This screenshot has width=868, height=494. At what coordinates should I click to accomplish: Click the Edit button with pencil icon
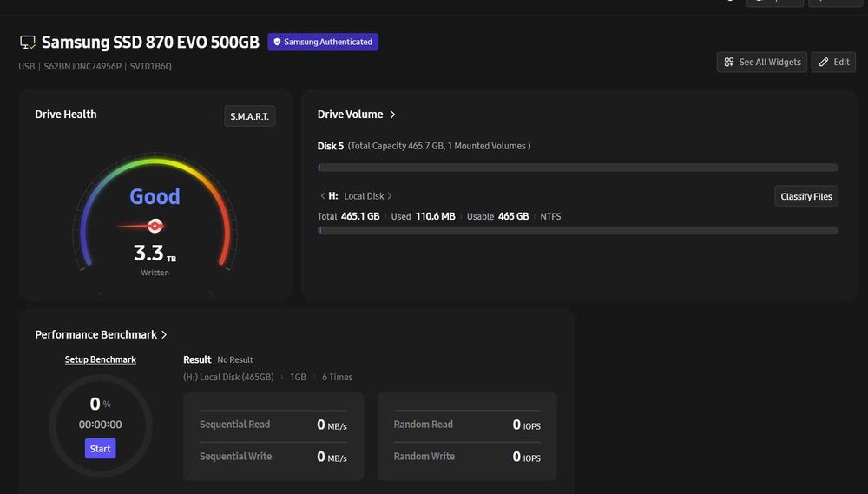tap(833, 62)
